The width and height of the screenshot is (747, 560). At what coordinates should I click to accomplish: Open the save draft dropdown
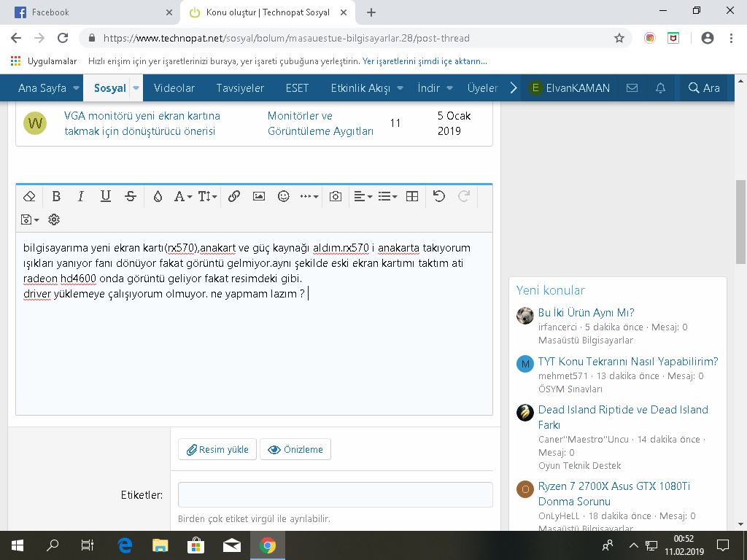click(29, 219)
